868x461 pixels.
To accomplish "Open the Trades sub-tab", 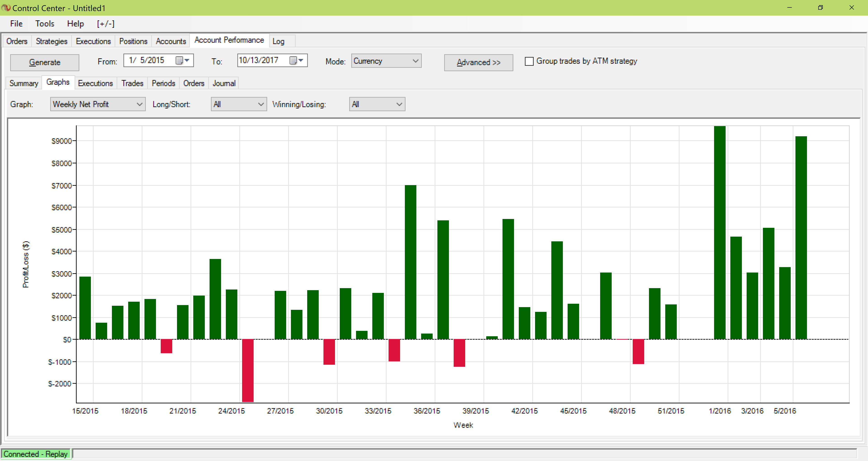I will click(x=132, y=83).
